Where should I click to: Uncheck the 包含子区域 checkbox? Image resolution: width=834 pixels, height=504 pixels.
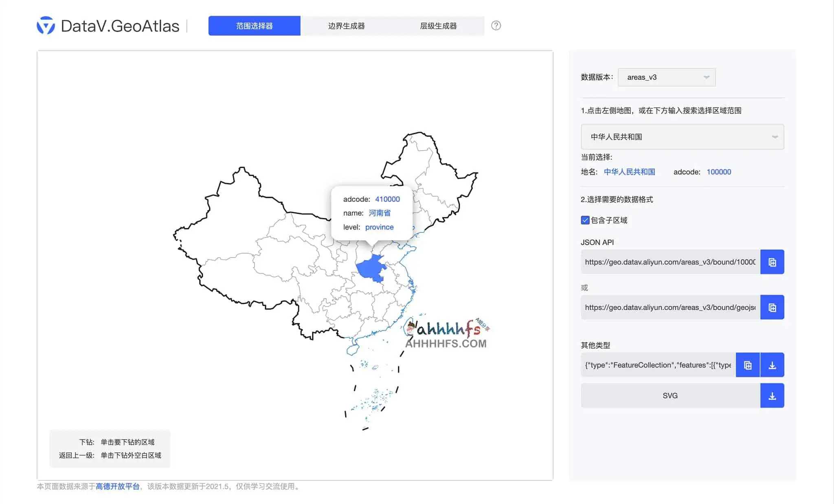[x=585, y=220]
